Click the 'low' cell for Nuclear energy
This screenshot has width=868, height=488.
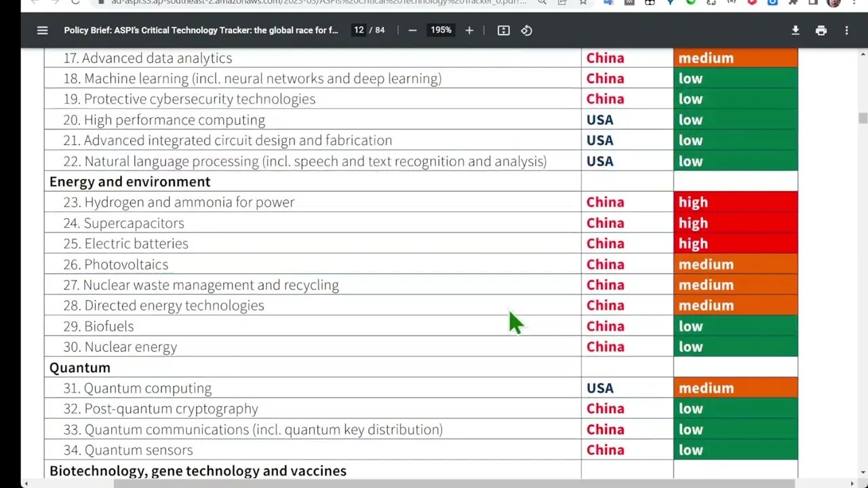736,347
